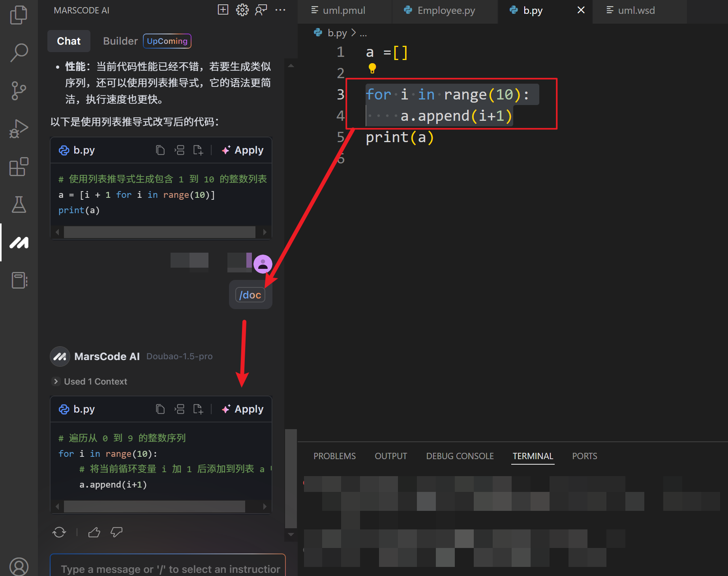Start a new chat with plus icon

tap(223, 10)
